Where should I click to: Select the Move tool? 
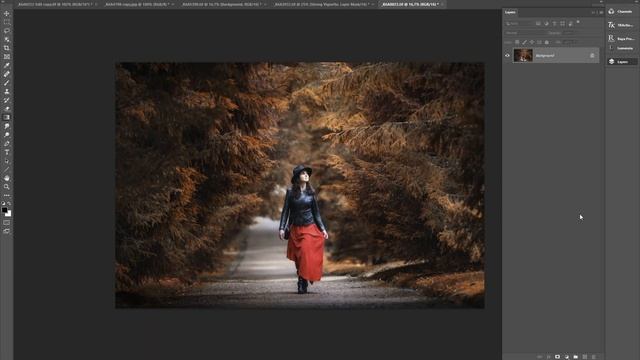pyautogui.click(x=7, y=13)
